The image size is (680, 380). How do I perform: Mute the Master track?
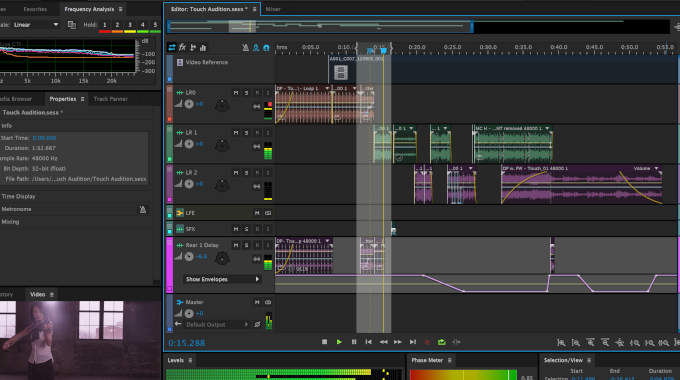click(x=257, y=302)
